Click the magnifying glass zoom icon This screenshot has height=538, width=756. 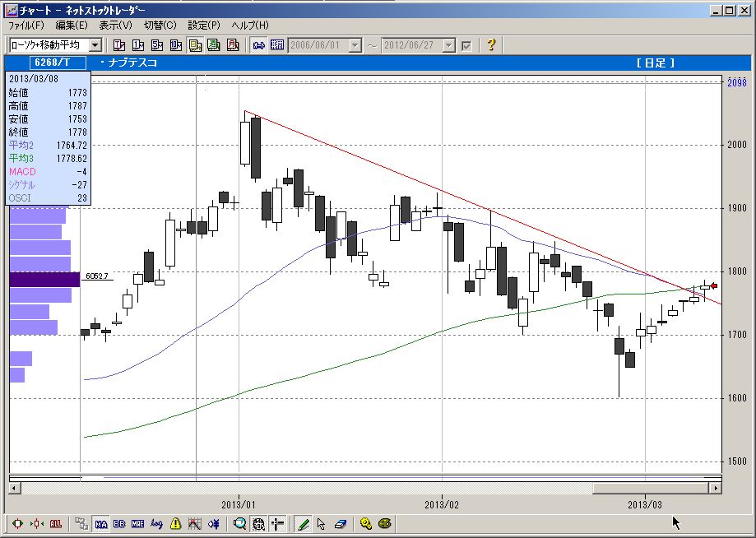(x=239, y=523)
